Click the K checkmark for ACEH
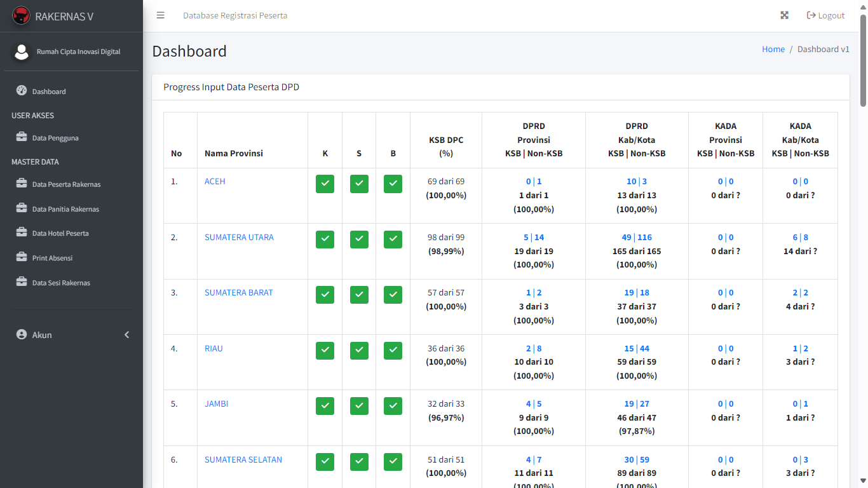The width and height of the screenshot is (868, 488). pyautogui.click(x=325, y=184)
